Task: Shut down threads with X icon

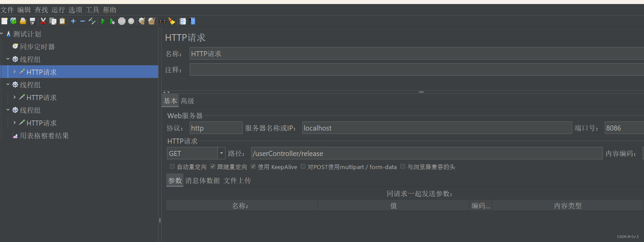Action: point(131,21)
